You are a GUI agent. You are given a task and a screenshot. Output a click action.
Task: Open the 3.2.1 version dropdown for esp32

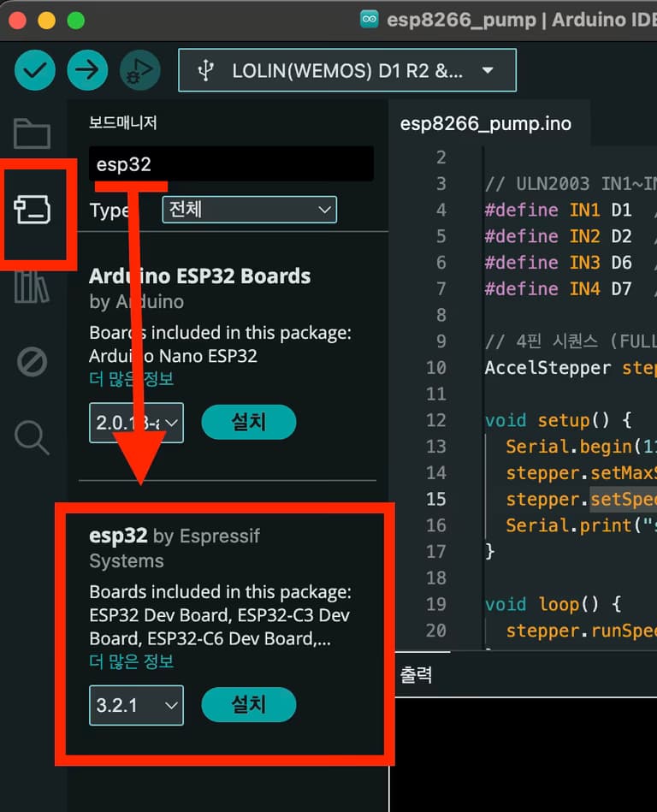[136, 706]
